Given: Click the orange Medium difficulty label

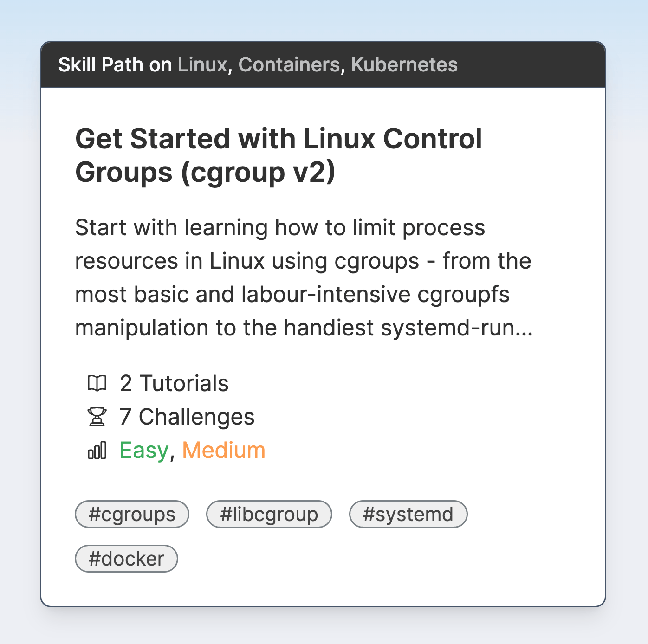Looking at the screenshot, I should point(224,450).
